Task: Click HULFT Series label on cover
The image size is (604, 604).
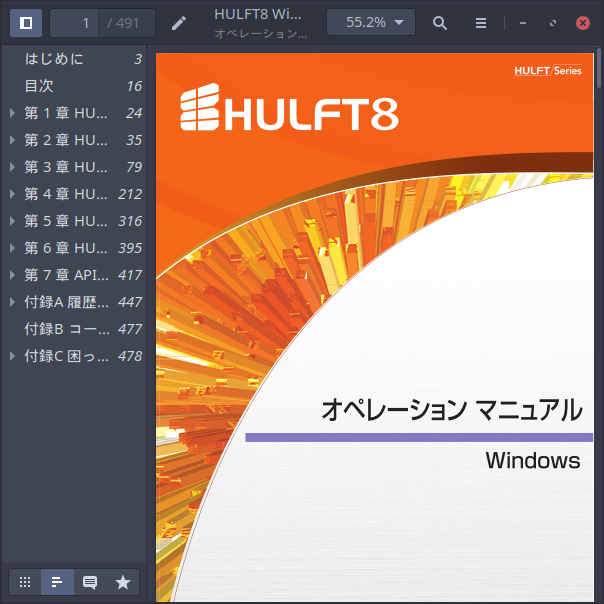Action: point(548,70)
